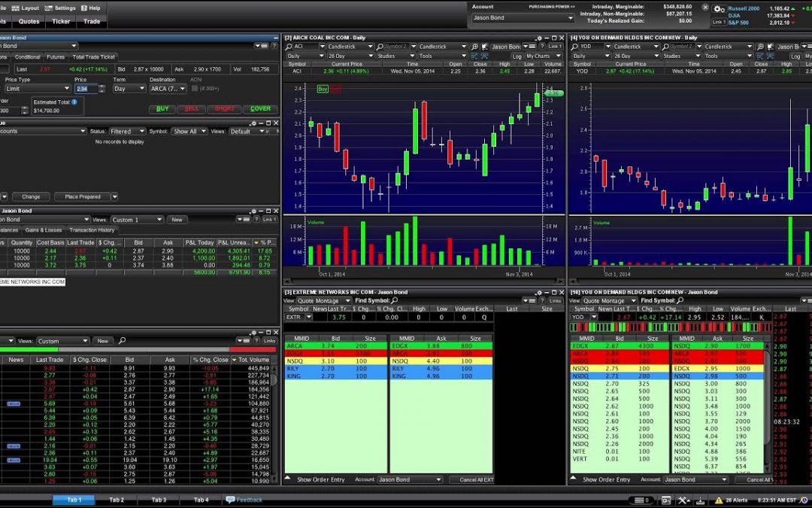Click the Symbol 2 search magnifier in the YOD chart
Screen dimensions: 812x508
[x=665, y=47]
